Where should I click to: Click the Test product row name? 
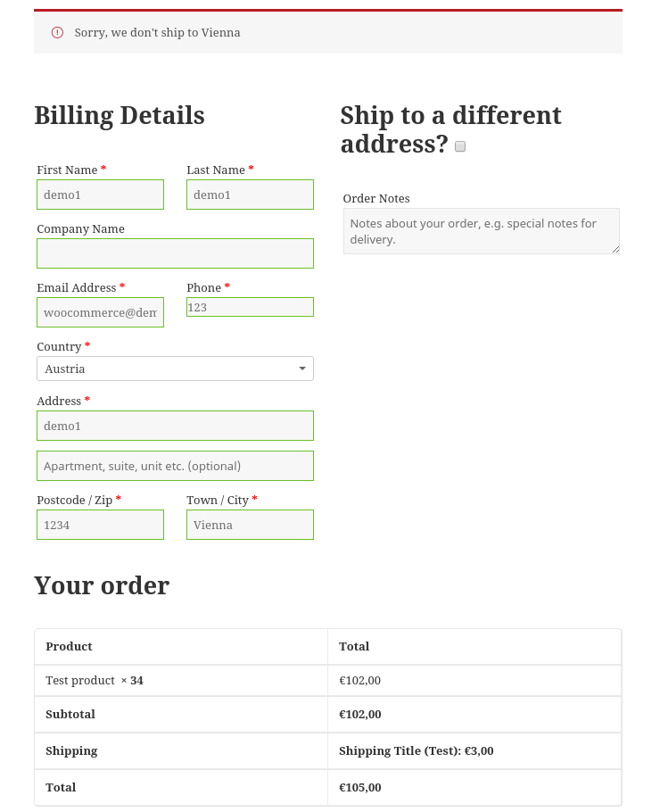80,681
